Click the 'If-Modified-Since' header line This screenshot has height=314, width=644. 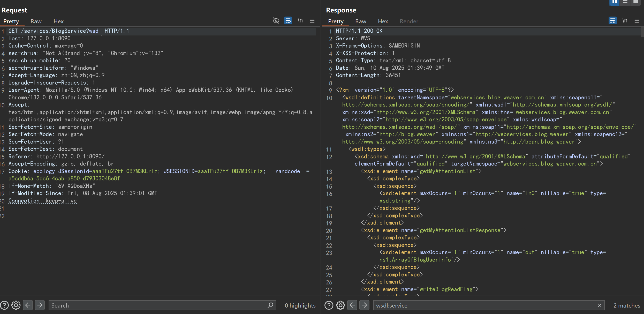[x=83, y=193]
